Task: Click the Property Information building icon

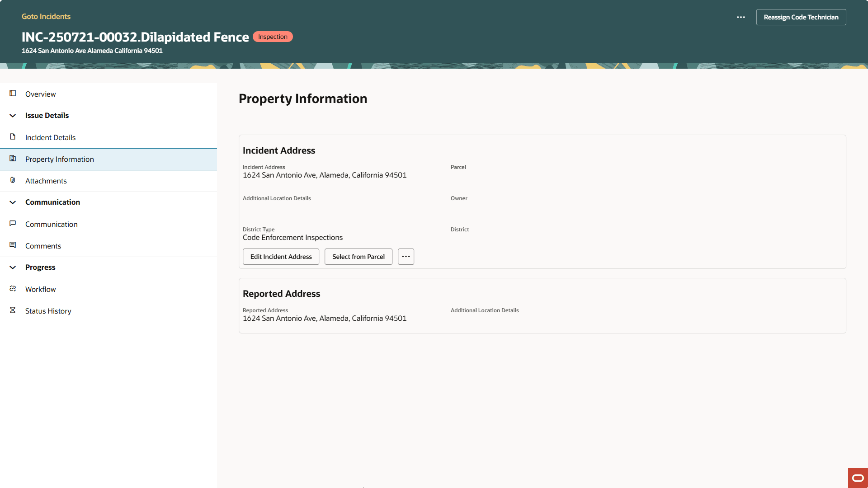Action: 13,159
